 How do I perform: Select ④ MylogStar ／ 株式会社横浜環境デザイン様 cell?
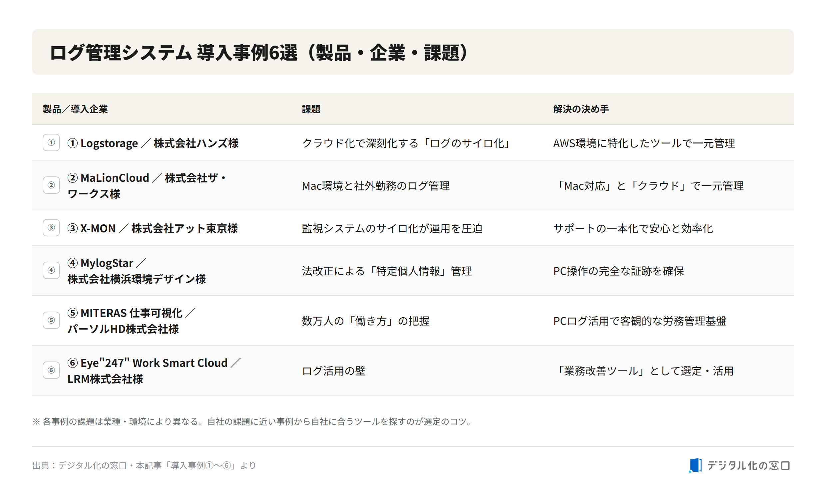[137, 271]
